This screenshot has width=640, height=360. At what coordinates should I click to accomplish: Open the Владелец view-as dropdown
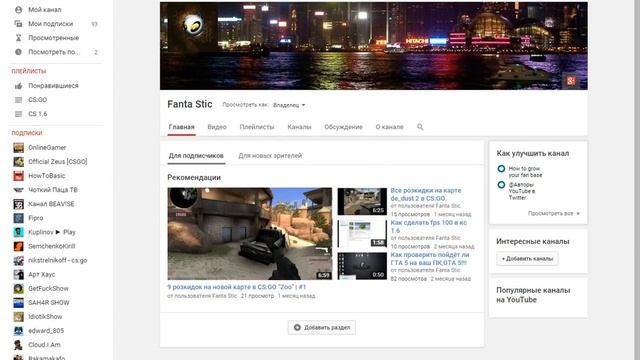pyautogui.click(x=289, y=105)
